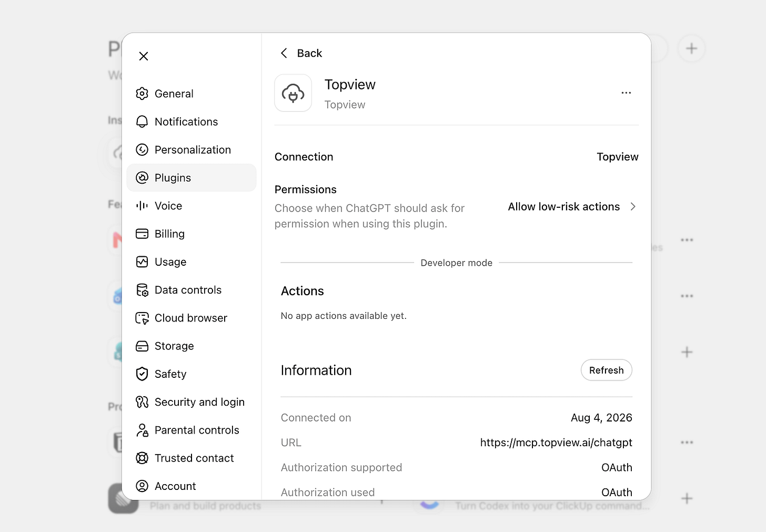Click the Topview plugin cloud-plug icon
Screen dimensions: 766x532
pyautogui.click(x=293, y=93)
